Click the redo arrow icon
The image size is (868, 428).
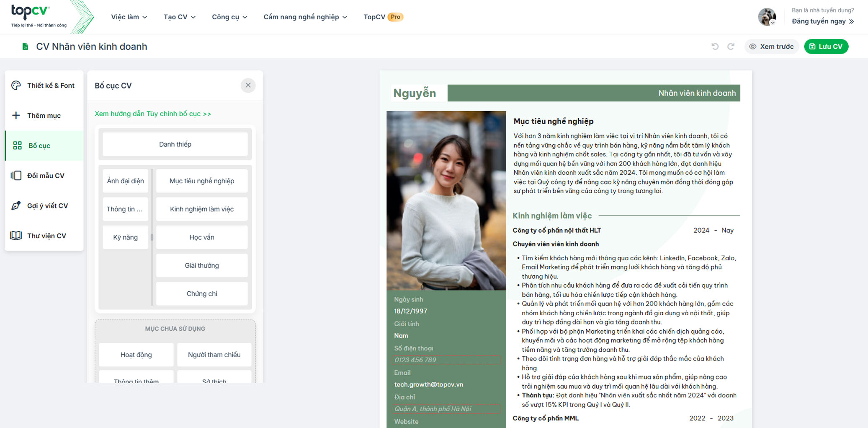(731, 47)
